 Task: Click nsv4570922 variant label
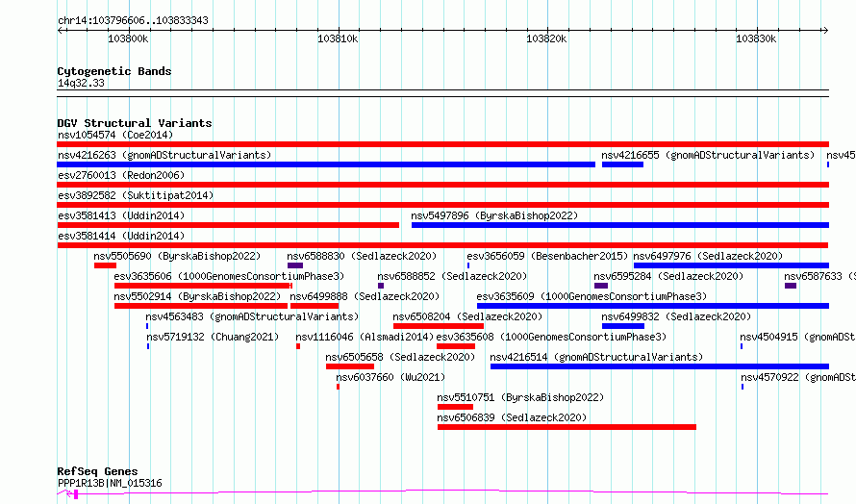click(x=797, y=377)
